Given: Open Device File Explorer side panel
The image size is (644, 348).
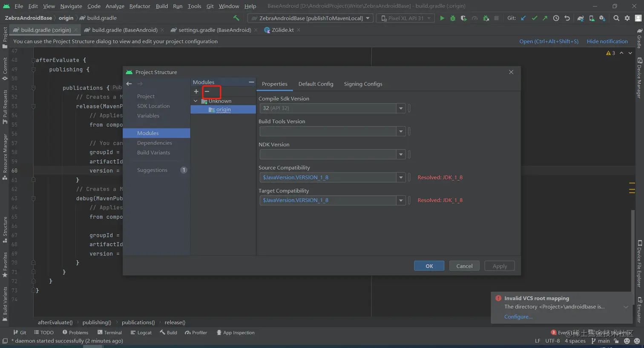Looking at the screenshot, I should pyautogui.click(x=639, y=264).
